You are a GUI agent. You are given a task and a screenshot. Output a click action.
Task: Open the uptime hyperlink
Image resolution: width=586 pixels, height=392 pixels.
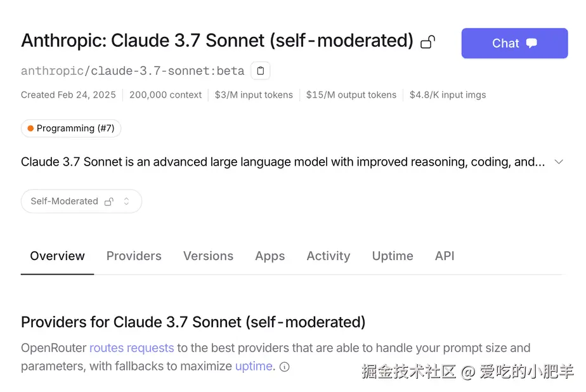pos(254,366)
